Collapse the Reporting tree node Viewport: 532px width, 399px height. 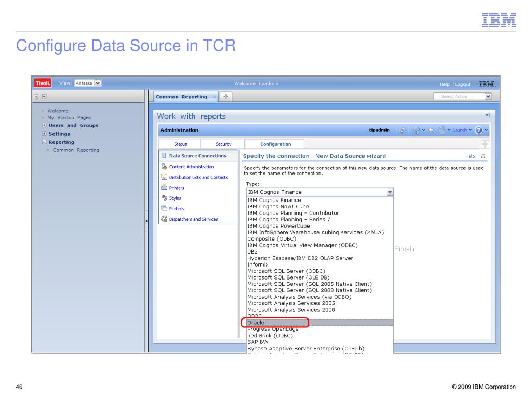pyautogui.click(x=44, y=142)
